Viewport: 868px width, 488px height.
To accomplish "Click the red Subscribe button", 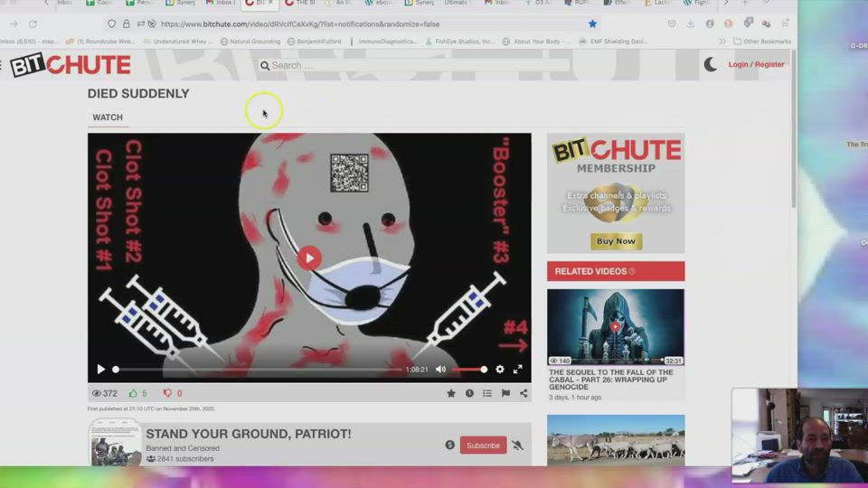I will (483, 446).
